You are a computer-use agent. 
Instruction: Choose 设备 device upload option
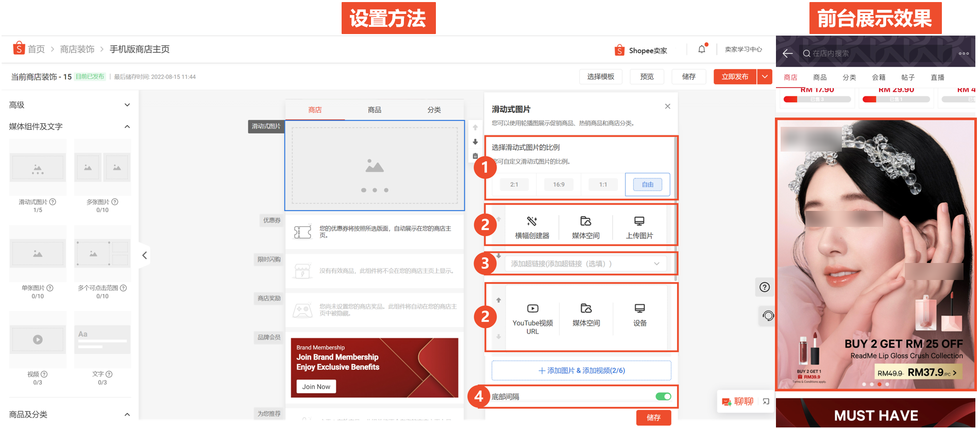click(640, 315)
